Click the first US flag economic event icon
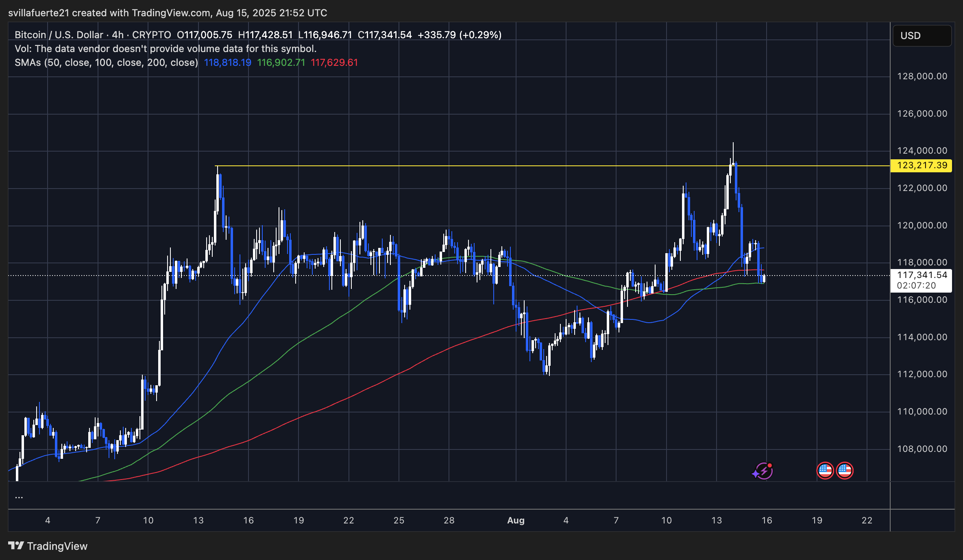963x560 pixels. (x=825, y=471)
